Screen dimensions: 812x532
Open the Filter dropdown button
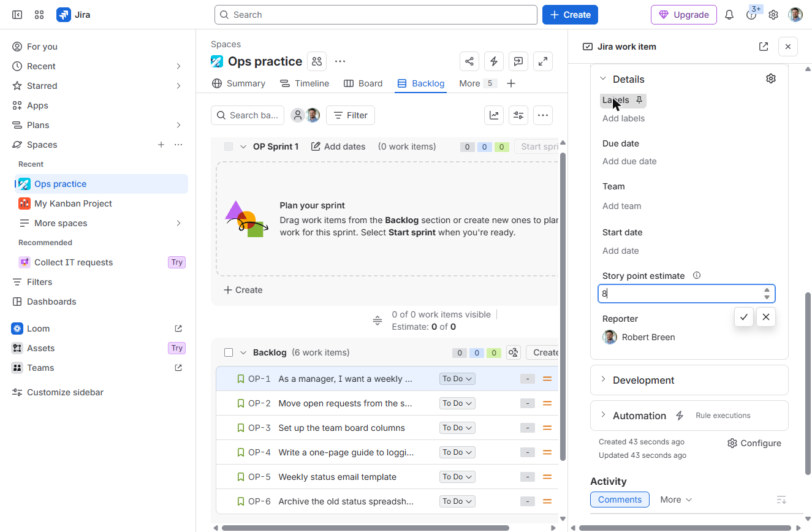351,115
